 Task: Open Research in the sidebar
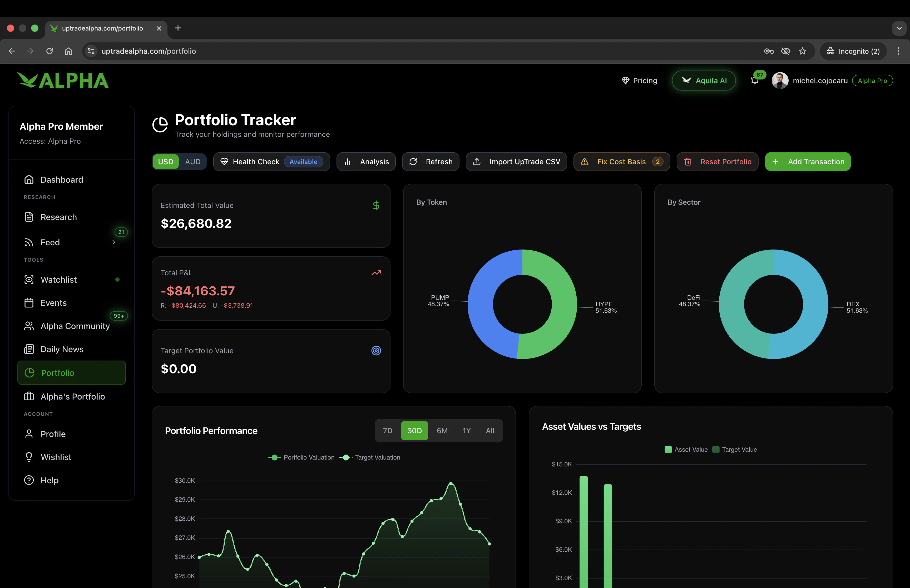point(71,217)
